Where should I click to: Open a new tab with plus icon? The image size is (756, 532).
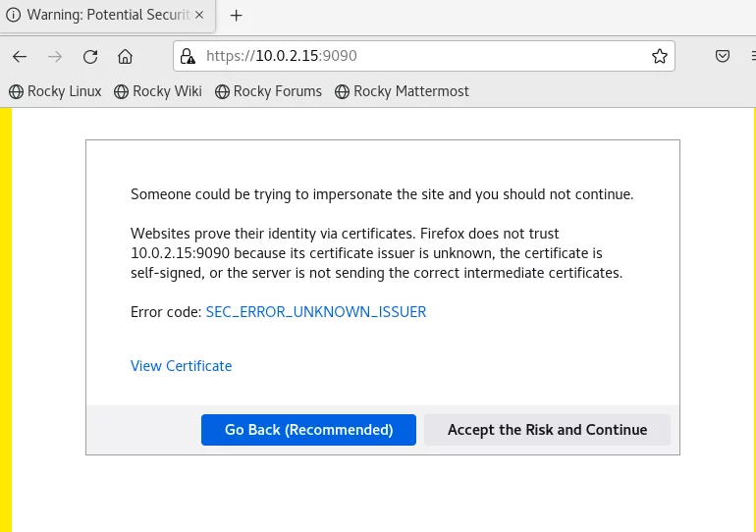pyautogui.click(x=237, y=16)
